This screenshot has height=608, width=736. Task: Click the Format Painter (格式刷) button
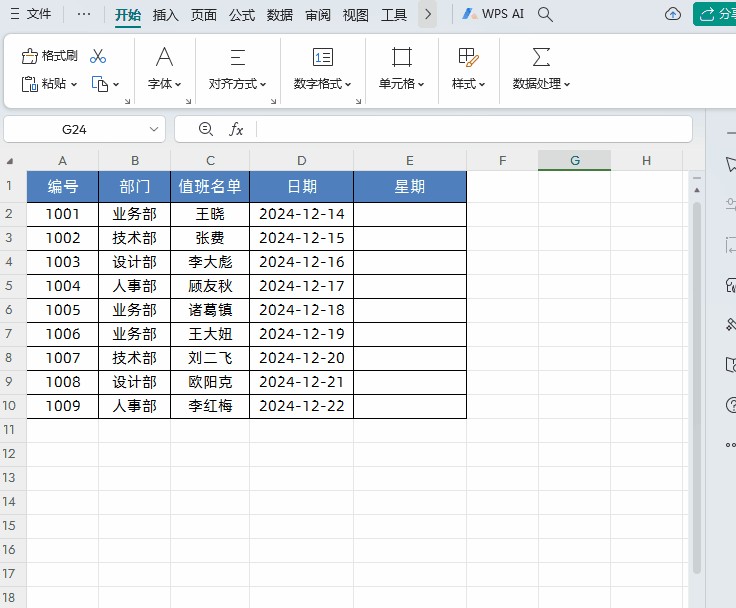[x=50, y=56]
